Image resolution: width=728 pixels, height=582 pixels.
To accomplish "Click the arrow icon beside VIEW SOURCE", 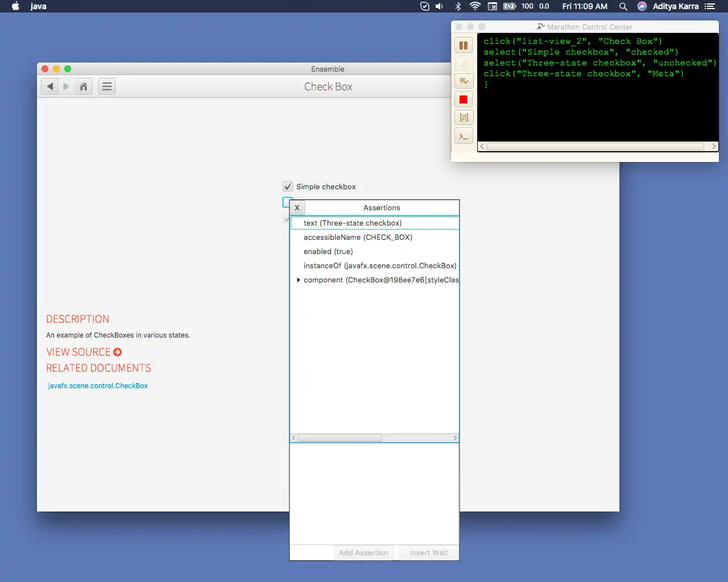I will tap(118, 352).
